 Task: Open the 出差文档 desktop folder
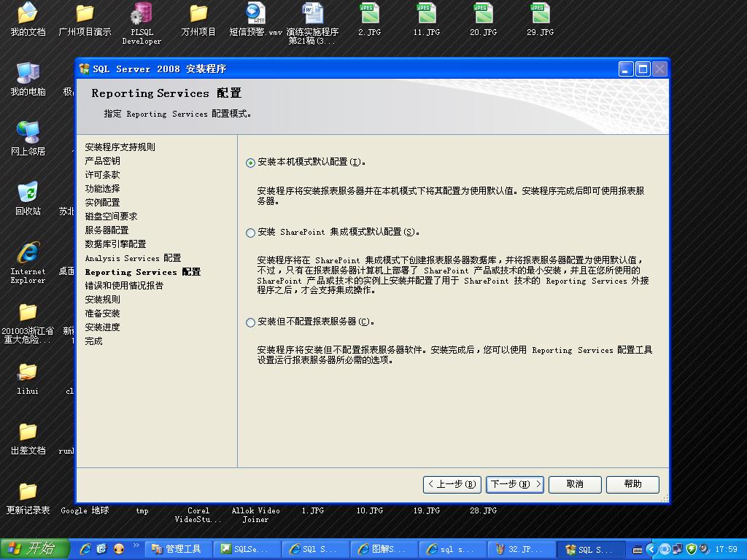28,432
